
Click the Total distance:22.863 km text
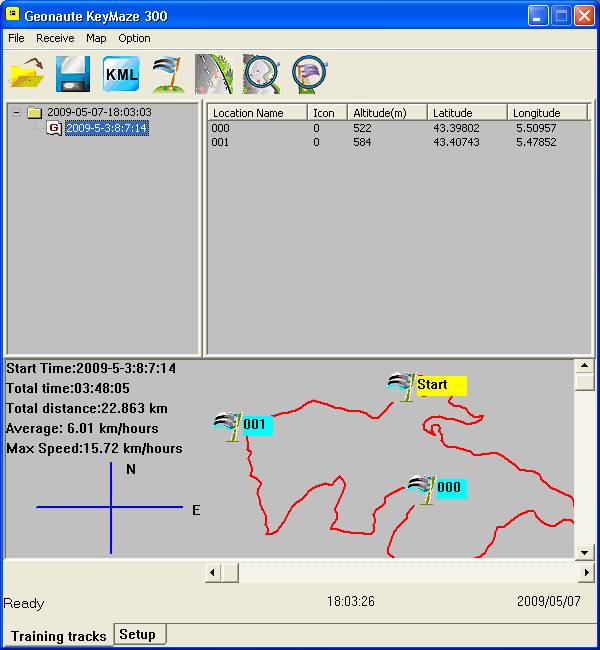[x=87, y=408]
